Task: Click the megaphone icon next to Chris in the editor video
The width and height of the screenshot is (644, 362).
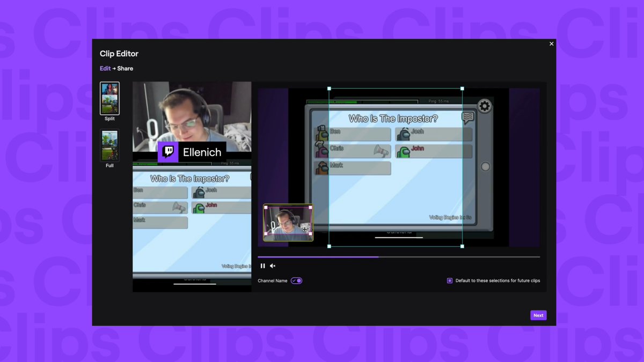Action: point(381,151)
